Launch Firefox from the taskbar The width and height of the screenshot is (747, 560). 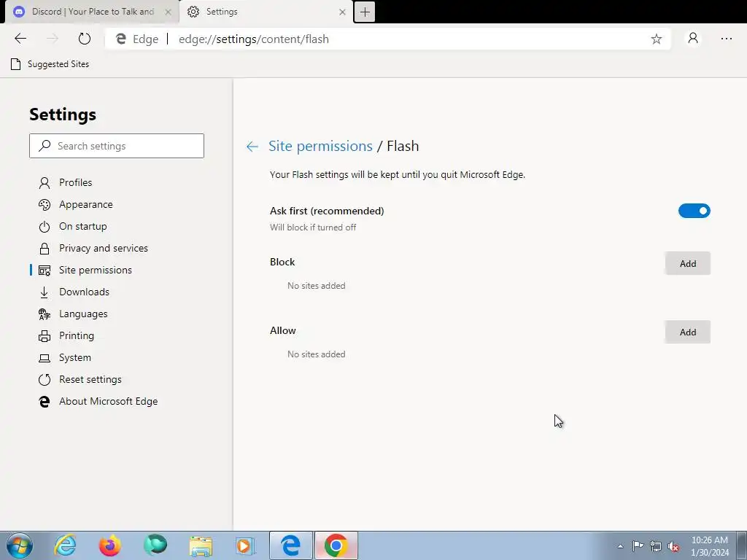pos(110,545)
